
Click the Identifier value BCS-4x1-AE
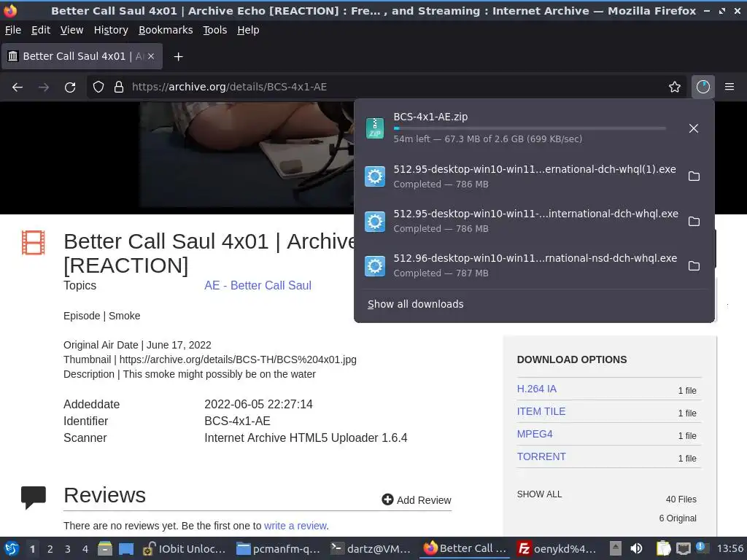coord(237,421)
